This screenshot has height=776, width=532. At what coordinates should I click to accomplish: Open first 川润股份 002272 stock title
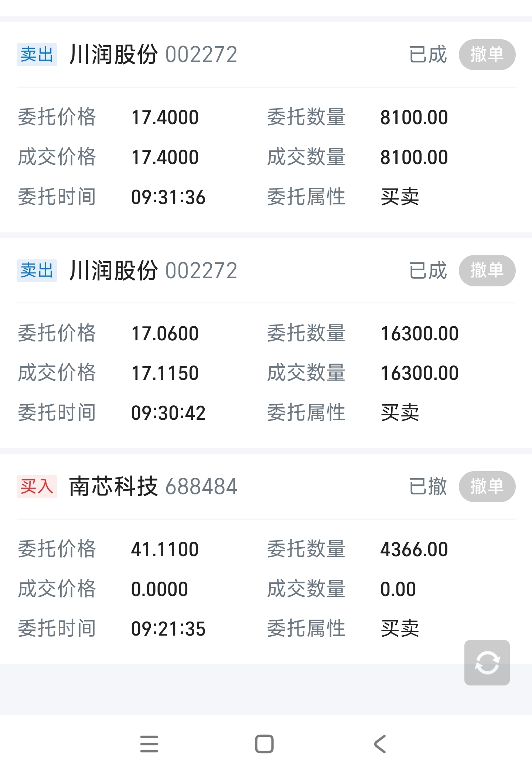point(153,55)
